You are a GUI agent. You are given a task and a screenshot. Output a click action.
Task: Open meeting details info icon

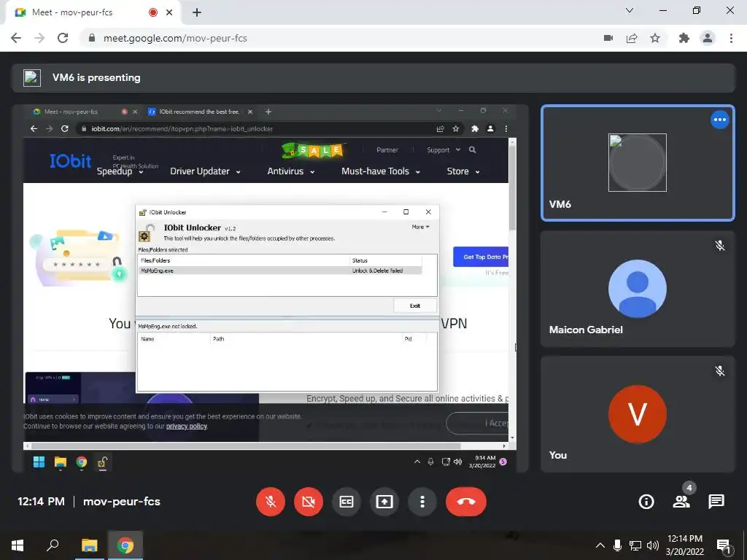coord(646,502)
